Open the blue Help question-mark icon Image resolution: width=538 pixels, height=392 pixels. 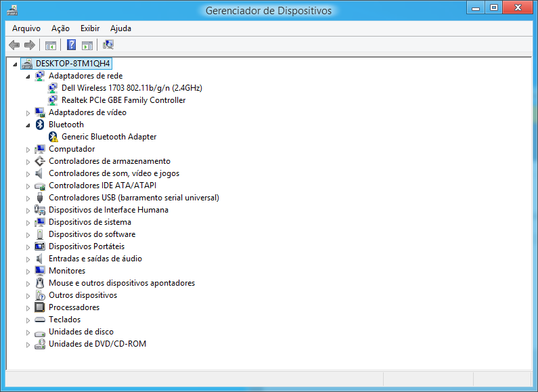point(71,45)
